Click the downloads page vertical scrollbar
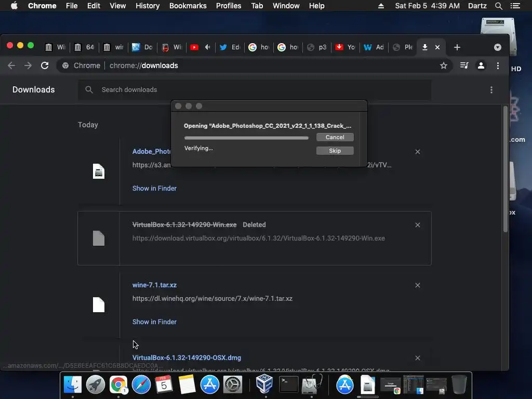The image size is (532, 399). 505,169
